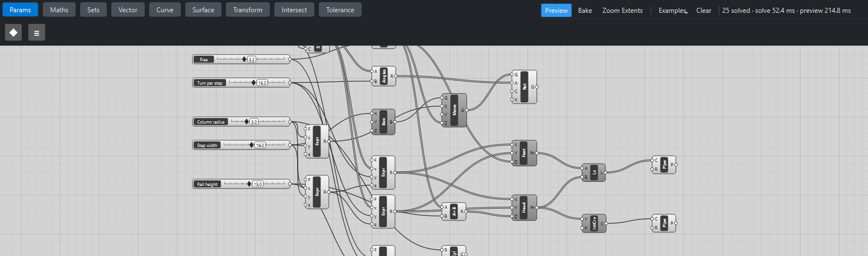The image size is (868, 256).
Task: Open the Sets tab
Action: click(93, 9)
